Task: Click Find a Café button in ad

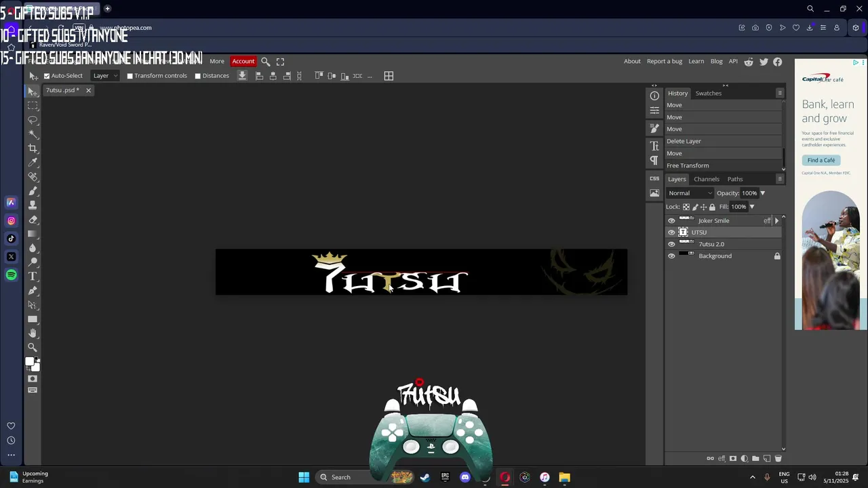Action: pos(821,160)
